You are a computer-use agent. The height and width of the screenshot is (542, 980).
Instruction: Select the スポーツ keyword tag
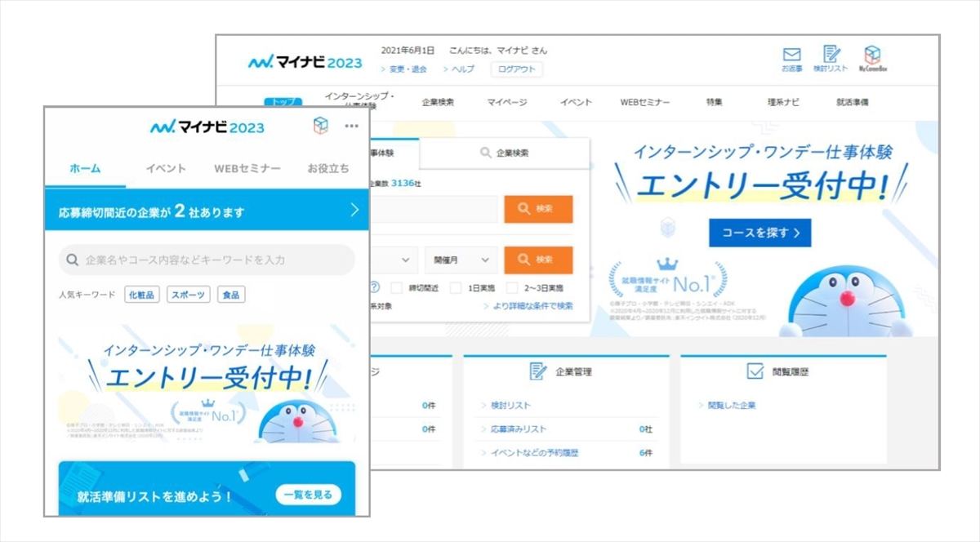[x=188, y=295]
